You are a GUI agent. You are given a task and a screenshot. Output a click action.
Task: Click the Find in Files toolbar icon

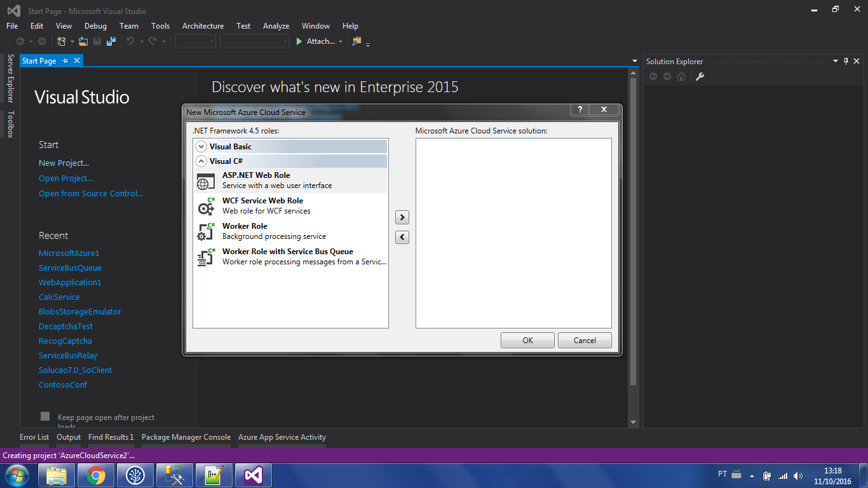click(x=356, y=41)
